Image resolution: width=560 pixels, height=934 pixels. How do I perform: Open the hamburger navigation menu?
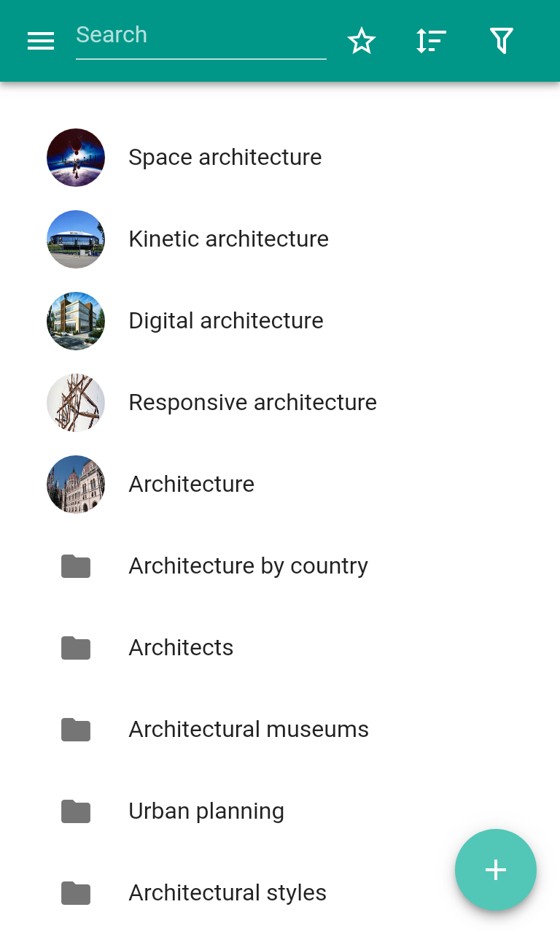pyautogui.click(x=41, y=41)
